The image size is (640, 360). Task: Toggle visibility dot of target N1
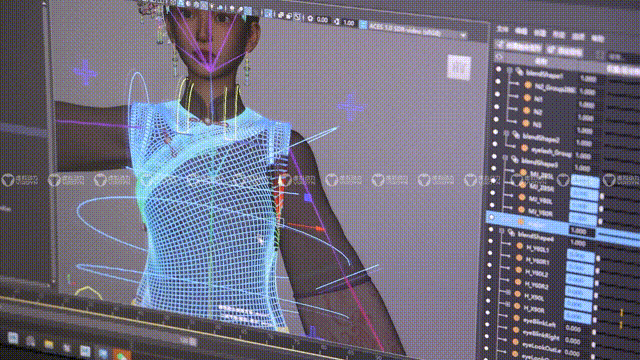click(x=497, y=94)
